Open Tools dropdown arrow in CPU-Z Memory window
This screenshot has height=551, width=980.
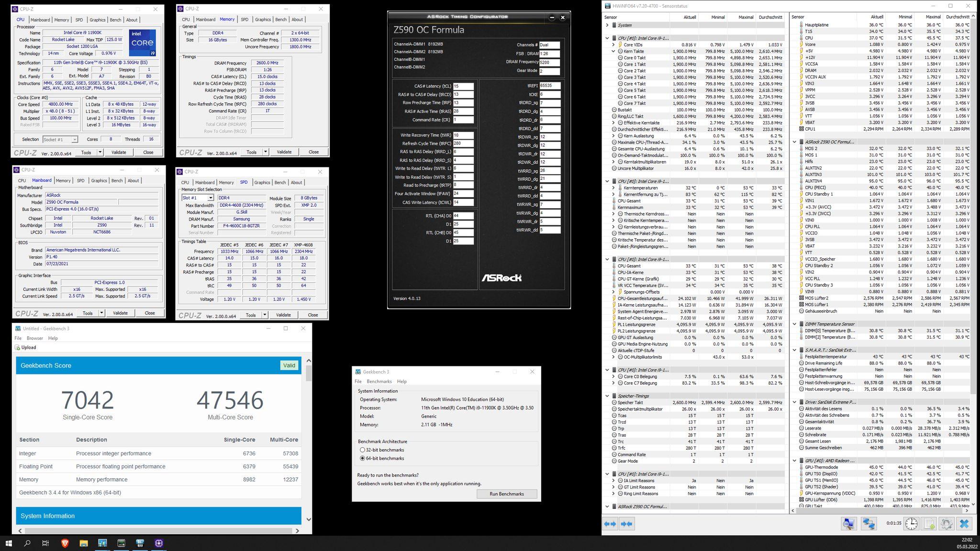point(266,152)
